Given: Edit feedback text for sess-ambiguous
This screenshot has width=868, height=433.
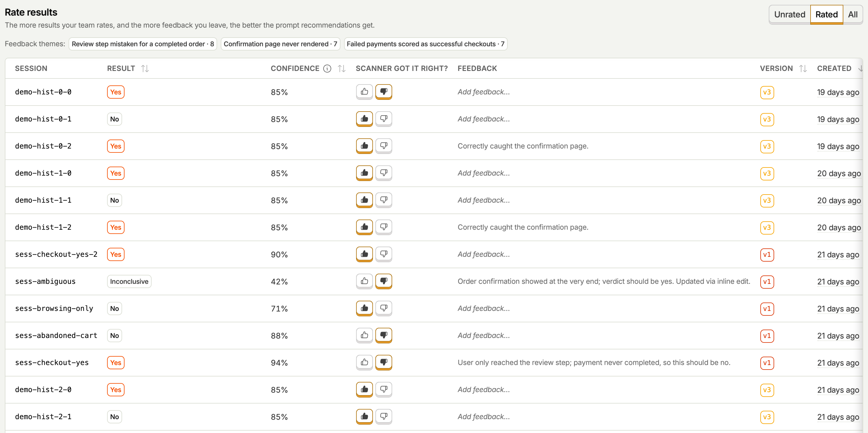Looking at the screenshot, I should point(604,281).
